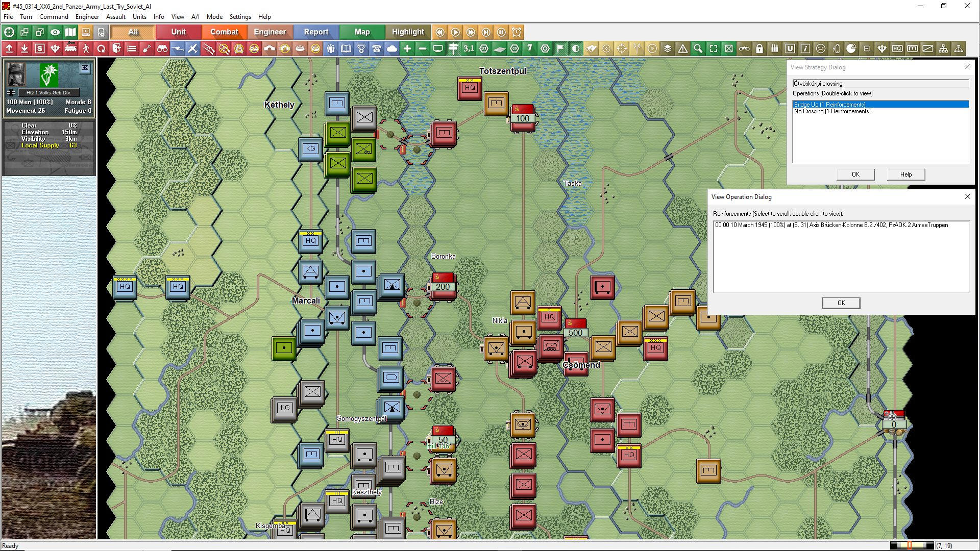Screen dimensions: 980x551
Task: Switch to the Combat toolbar tab
Action: click(224, 32)
